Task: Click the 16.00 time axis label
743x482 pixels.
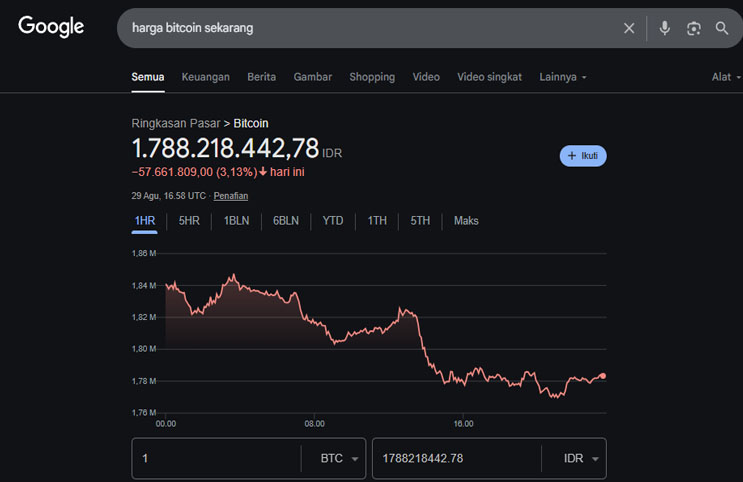Action: pos(463,424)
